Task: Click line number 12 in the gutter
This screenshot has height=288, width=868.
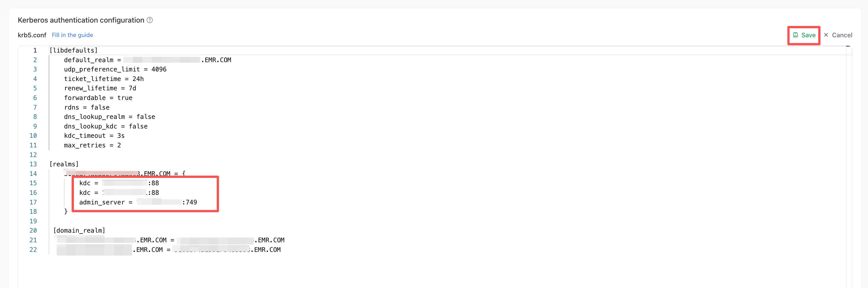Action: pos(33,155)
